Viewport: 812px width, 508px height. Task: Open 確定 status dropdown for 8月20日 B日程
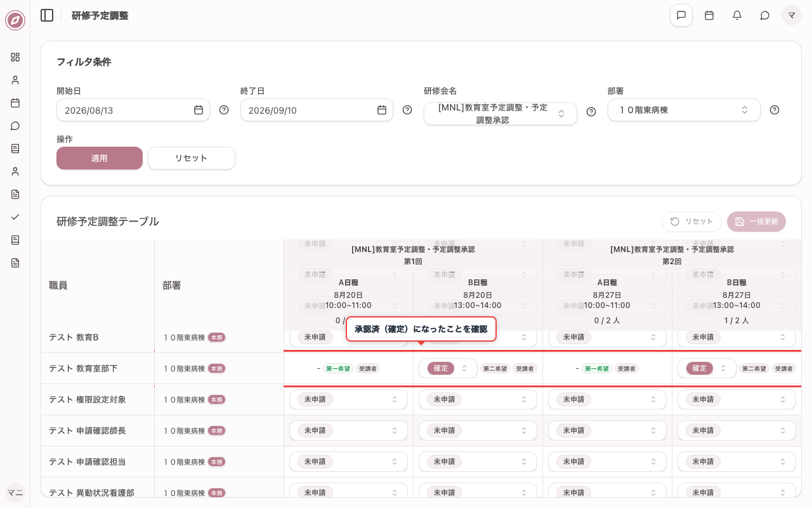[x=448, y=368]
